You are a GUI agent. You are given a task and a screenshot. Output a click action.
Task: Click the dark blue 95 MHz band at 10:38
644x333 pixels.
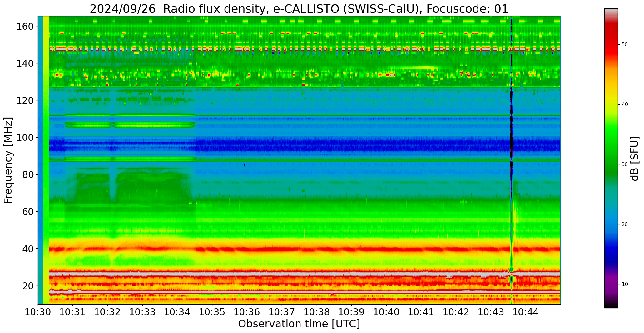(317, 146)
